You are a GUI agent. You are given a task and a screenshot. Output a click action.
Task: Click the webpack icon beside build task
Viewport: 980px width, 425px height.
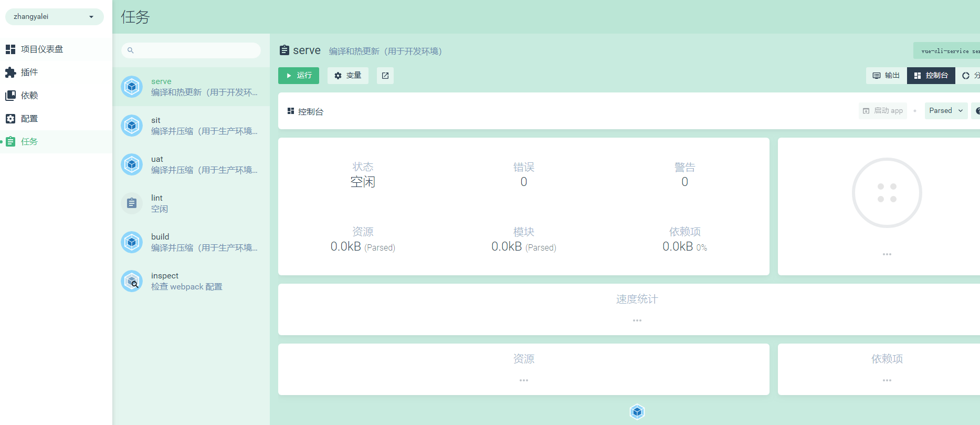click(x=132, y=242)
